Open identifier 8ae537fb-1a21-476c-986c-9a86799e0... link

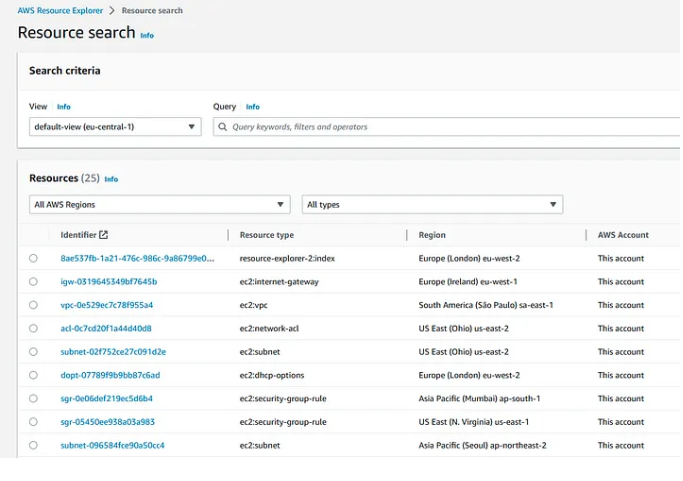137,258
